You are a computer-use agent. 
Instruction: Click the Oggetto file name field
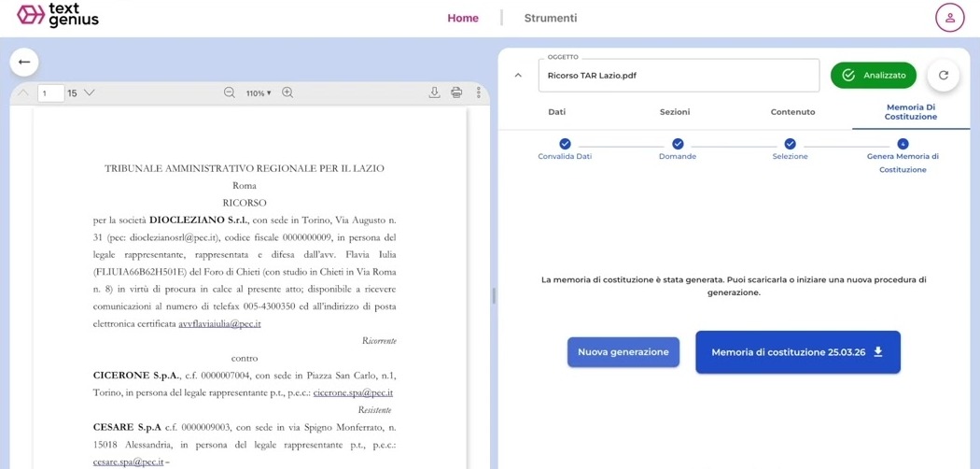679,76
